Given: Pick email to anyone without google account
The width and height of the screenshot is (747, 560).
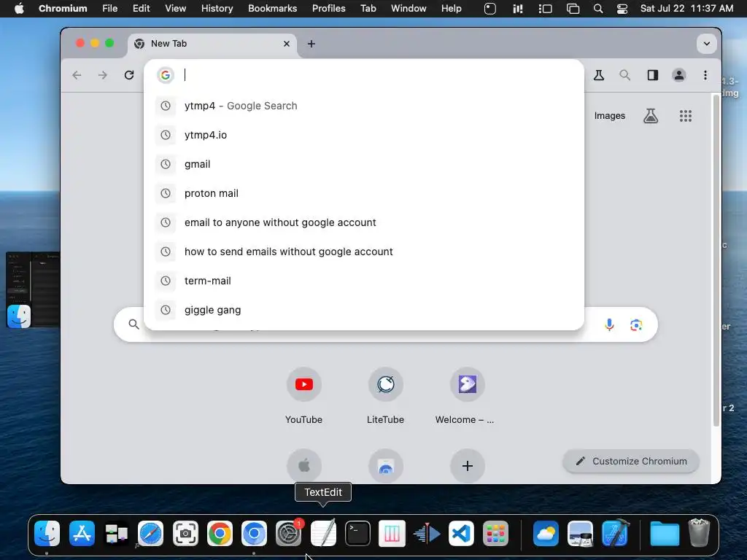Looking at the screenshot, I should 364,222.
